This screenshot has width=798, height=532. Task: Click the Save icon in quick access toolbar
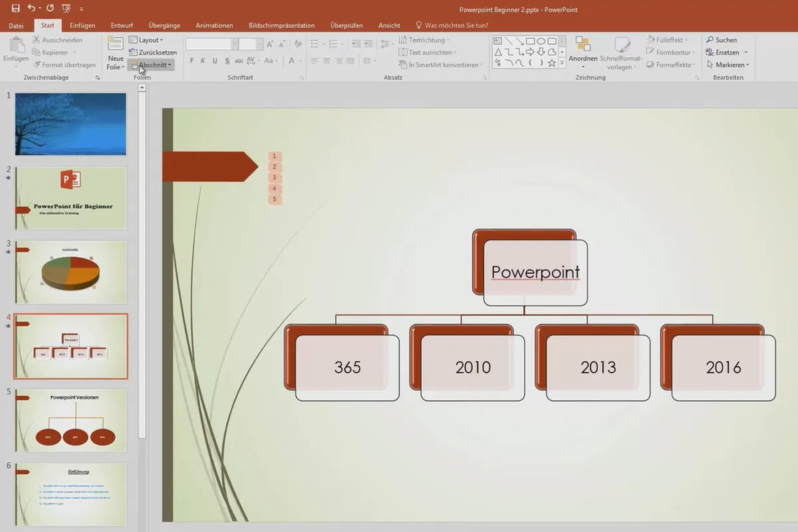tap(16, 9)
